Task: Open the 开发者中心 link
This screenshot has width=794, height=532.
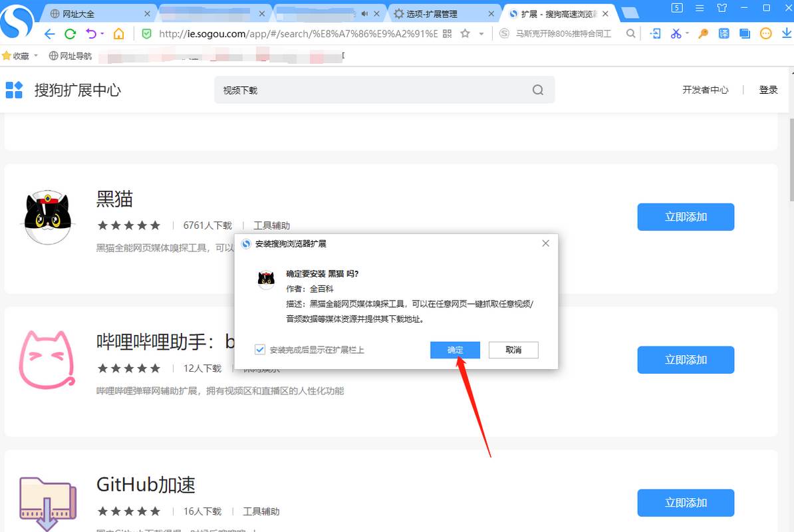Action: click(706, 90)
